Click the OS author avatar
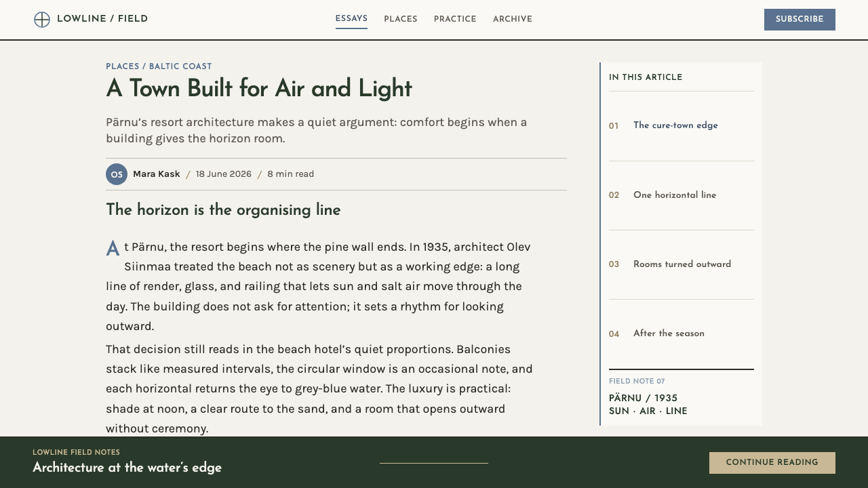This screenshot has height=488, width=868. 117,174
